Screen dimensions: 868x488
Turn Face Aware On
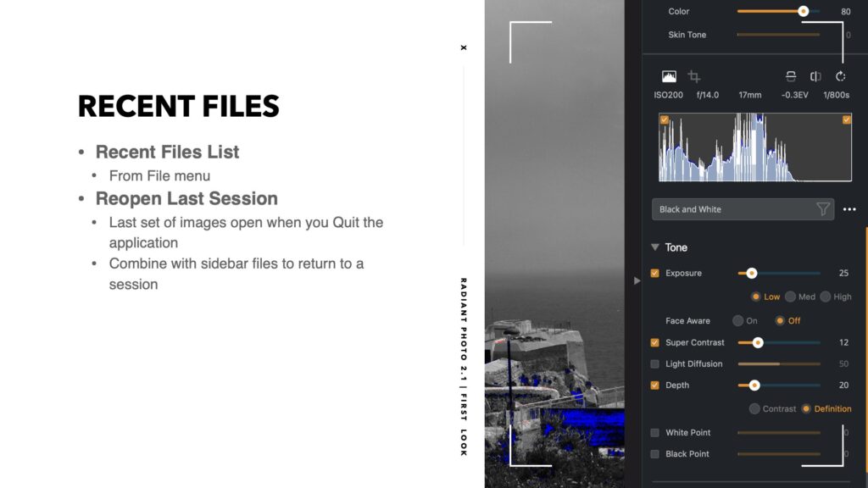738,321
